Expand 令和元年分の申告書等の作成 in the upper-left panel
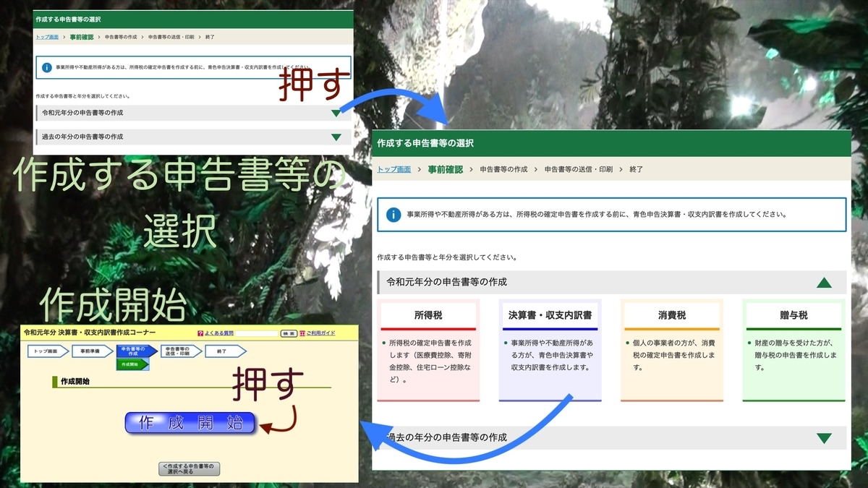The height and width of the screenshot is (488, 868). [336, 112]
